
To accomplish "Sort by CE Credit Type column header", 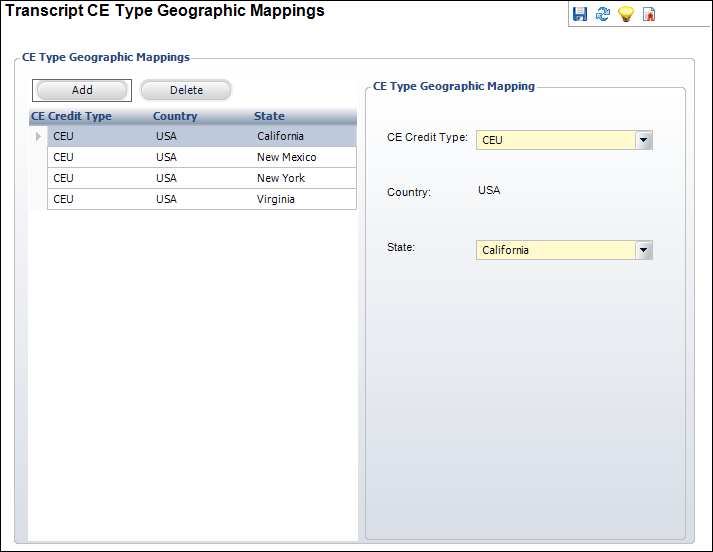I will [71, 116].
